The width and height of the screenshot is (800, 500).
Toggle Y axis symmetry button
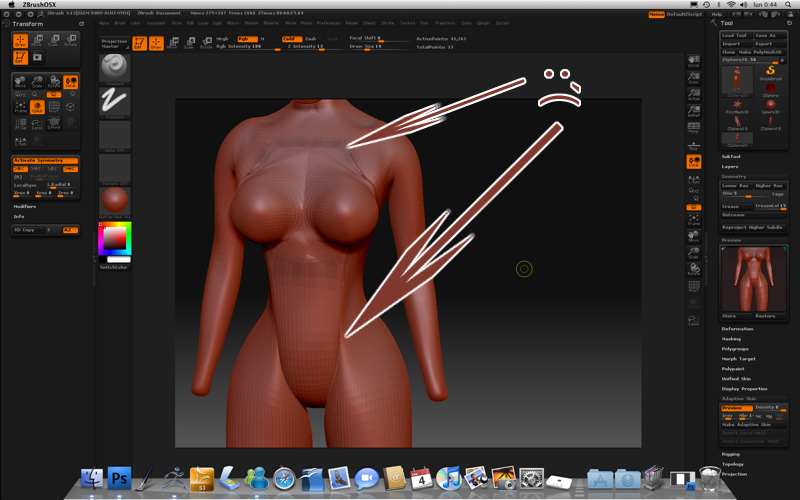(x=36, y=168)
